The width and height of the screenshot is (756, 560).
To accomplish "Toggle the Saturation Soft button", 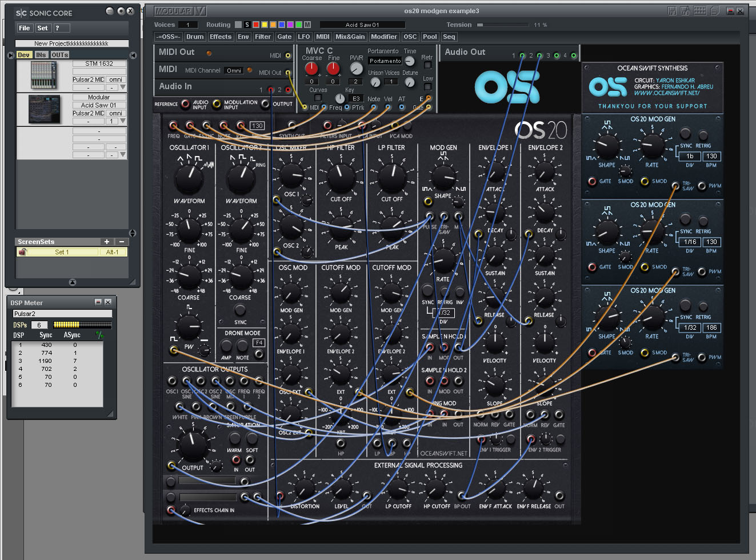I will coord(251,438).
